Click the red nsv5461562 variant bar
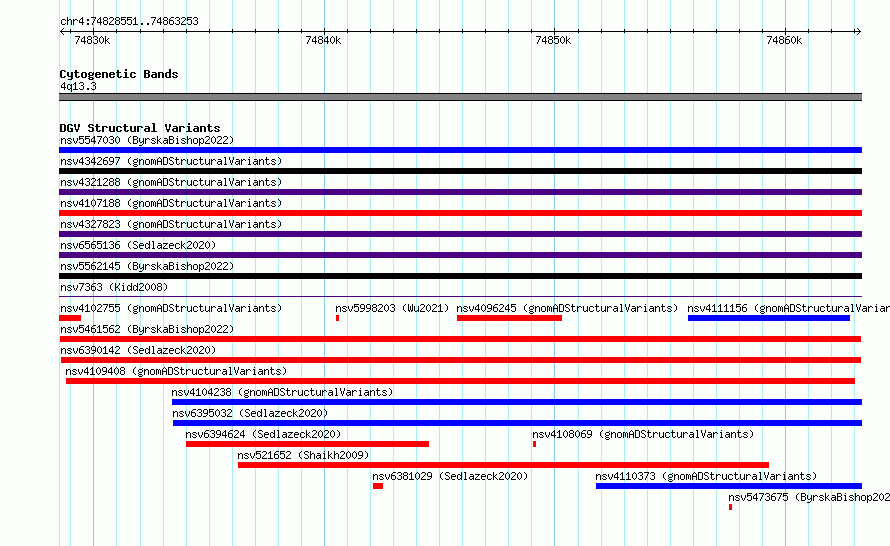 coord(460,339)
